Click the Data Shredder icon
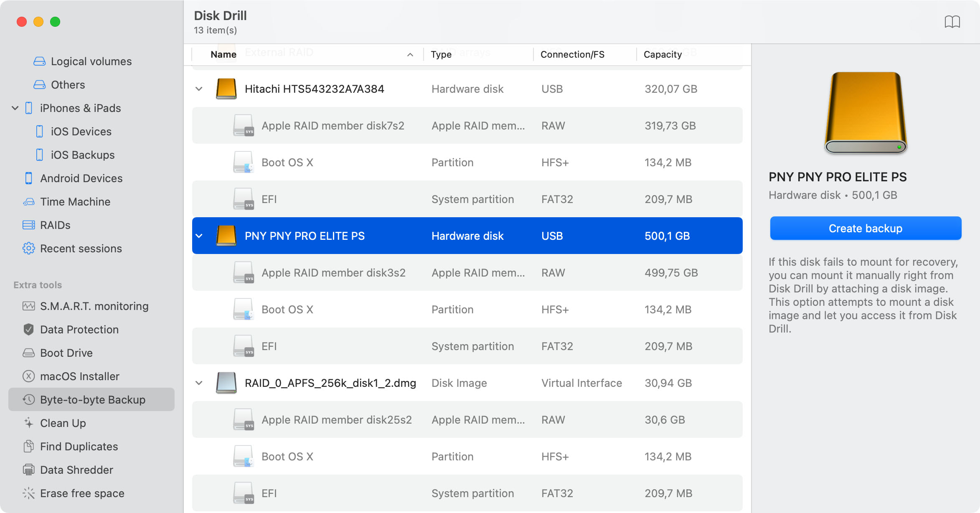The image size is (980, 513). point(28,470)
